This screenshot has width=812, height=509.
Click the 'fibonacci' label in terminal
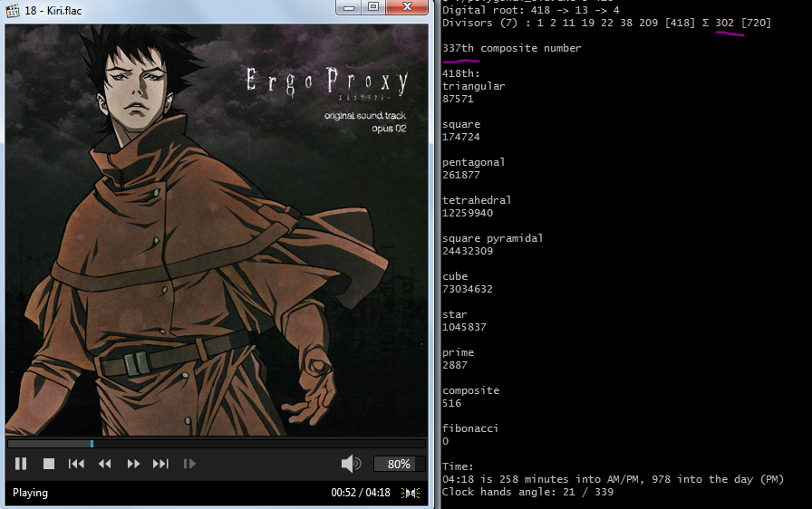470,428
